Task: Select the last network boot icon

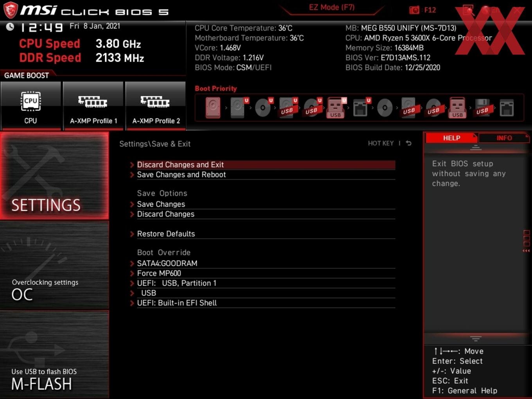Action: coord(507,108)
